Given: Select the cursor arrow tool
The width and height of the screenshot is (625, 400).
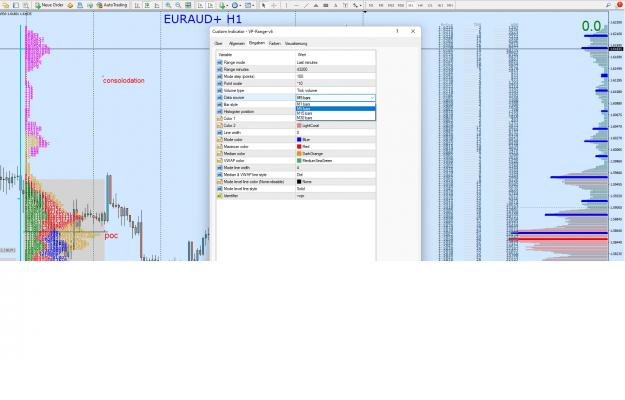Looking at the screenshot, I should coord(263,5).
